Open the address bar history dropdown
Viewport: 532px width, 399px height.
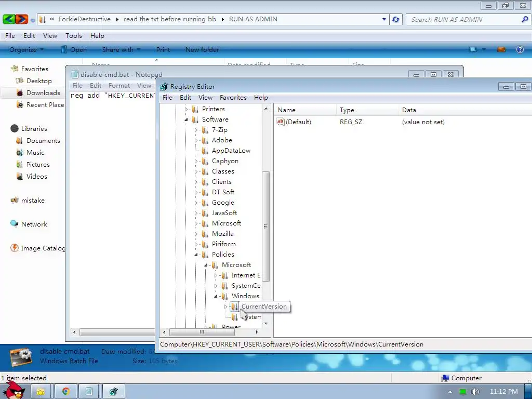point(384,19)
